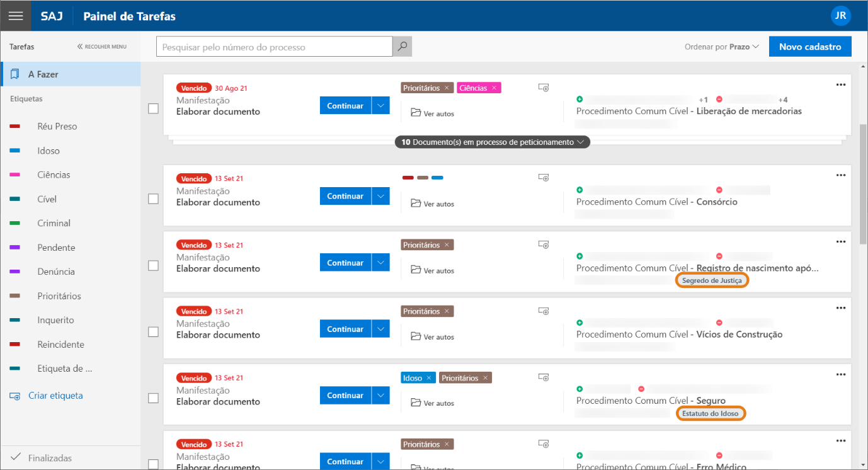Filter by the Réu Preso red label

57,127
